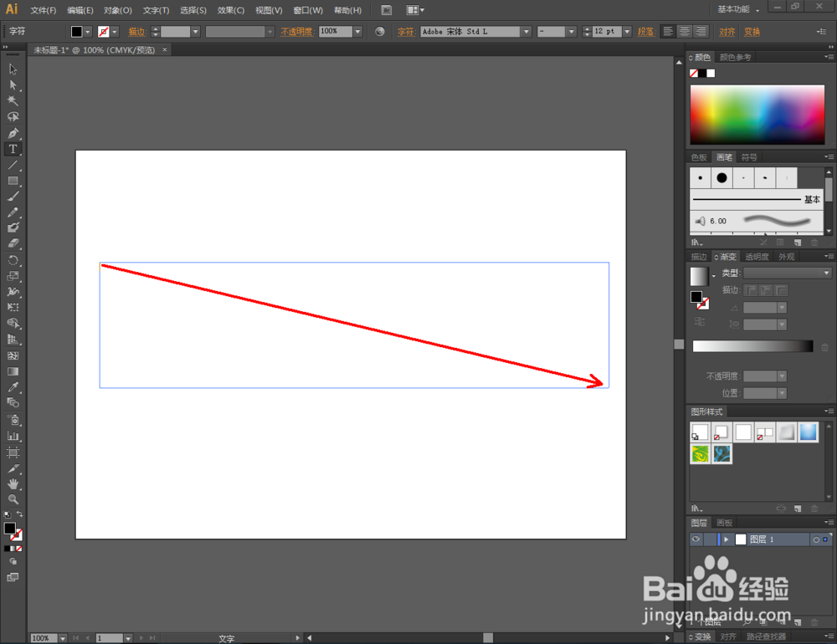Image resolution: width=837 pixels, height=644 pixels.
Task: Open the 文件(F) menu
Action: [x=44, y=10]
